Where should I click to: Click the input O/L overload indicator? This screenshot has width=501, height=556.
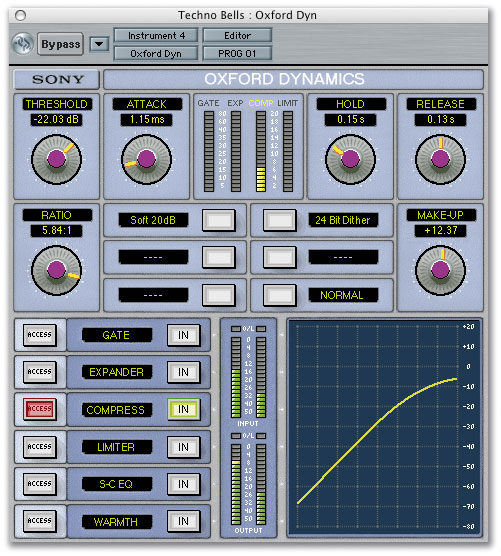point(248,329)
